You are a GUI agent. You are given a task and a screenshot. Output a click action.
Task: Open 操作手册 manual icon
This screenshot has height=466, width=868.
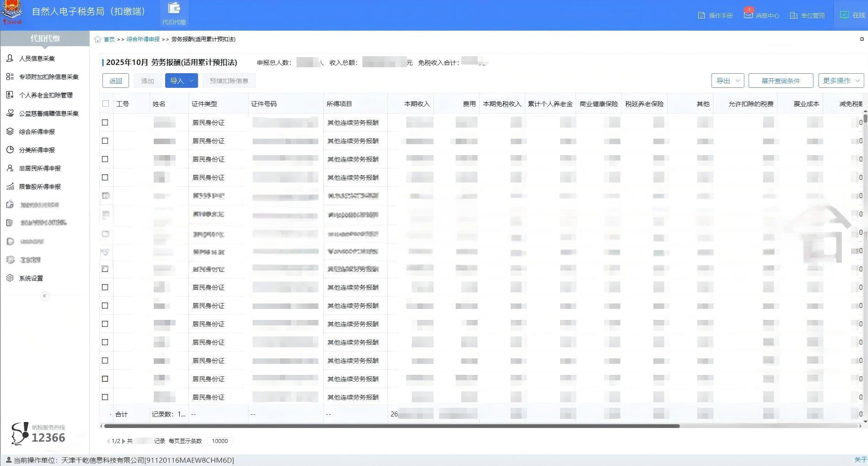click(701, 16)
